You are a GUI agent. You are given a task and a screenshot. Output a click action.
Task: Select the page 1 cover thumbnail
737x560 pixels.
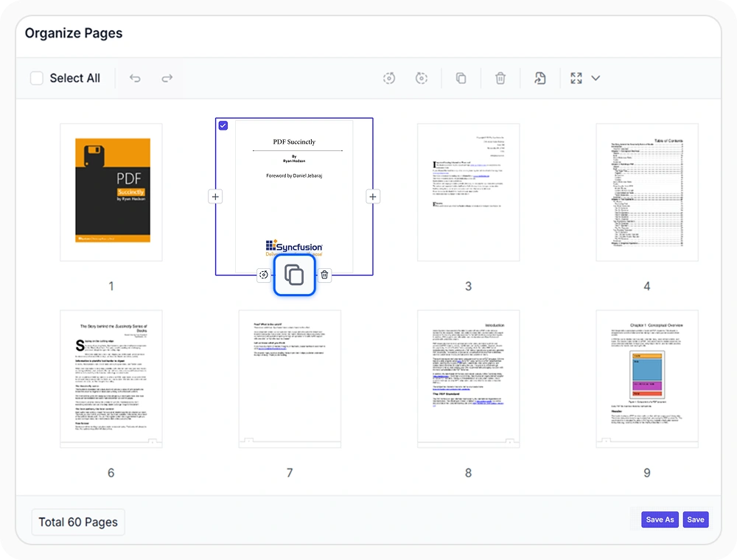pos(111,192)
